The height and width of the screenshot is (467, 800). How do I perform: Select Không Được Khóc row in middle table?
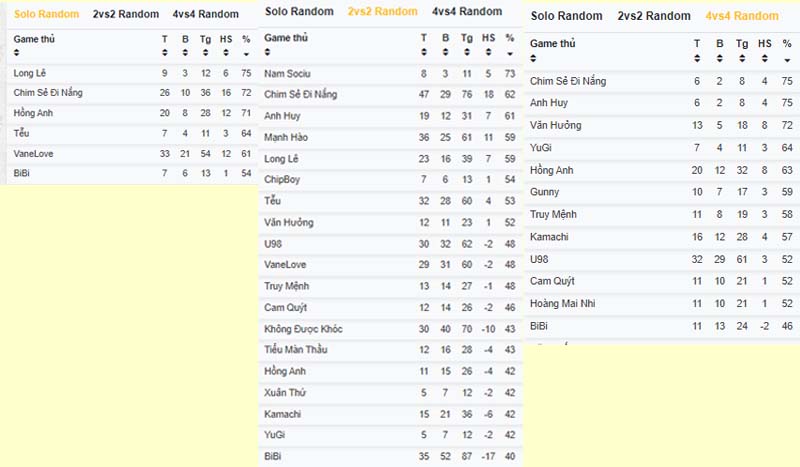click(x=390, y=329)
